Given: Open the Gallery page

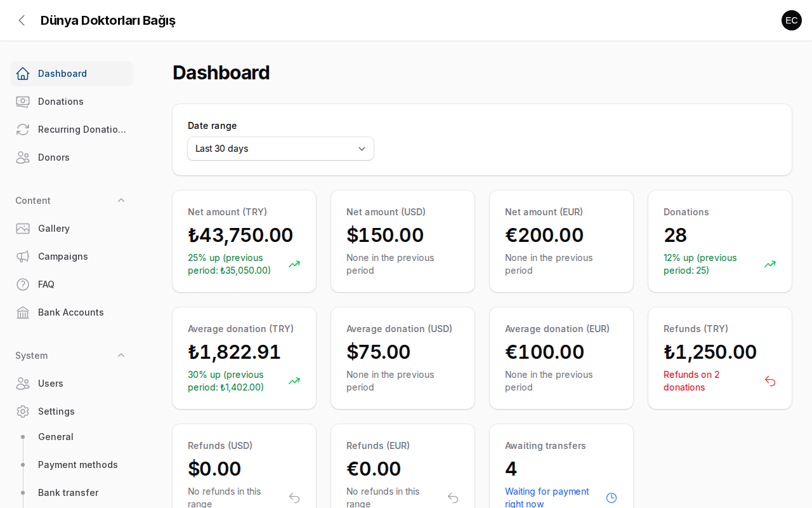Looking at the screenshot, I should point(71,229).
